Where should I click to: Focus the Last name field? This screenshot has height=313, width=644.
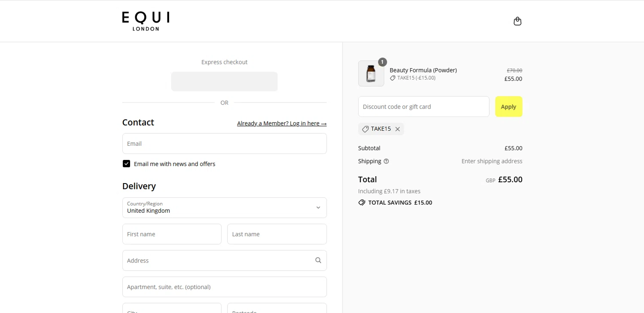[277, 234]
